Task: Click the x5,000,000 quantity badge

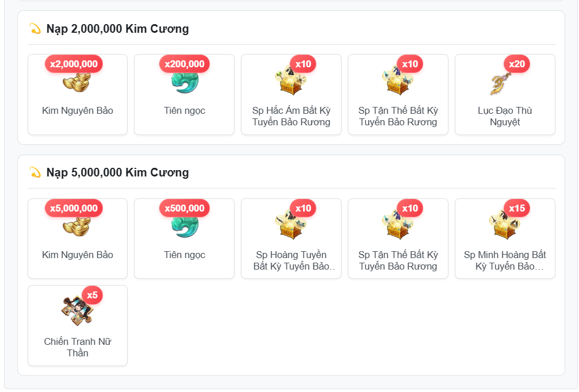Action: [74, 208]
